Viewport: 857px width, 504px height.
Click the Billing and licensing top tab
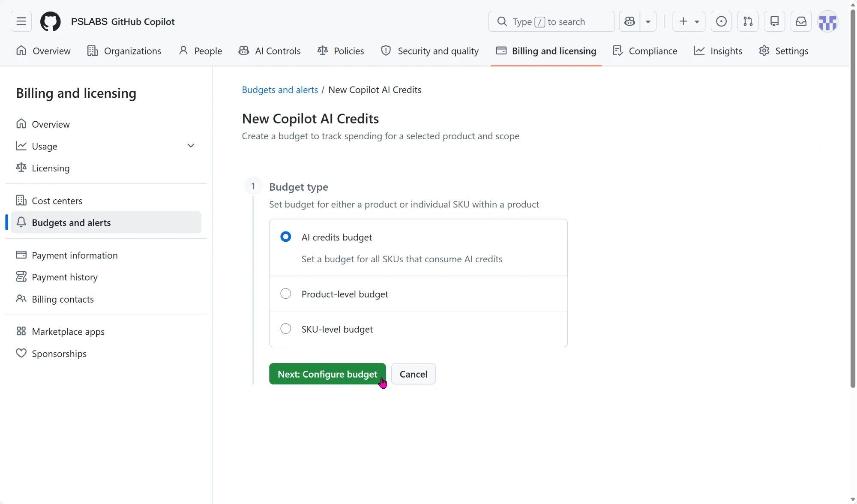[x=546, y=51]
